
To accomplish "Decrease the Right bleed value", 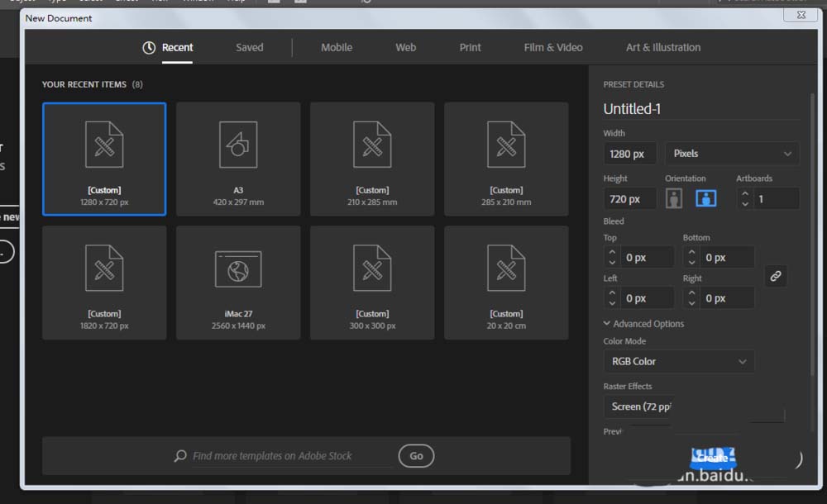I will pos(691,303).
